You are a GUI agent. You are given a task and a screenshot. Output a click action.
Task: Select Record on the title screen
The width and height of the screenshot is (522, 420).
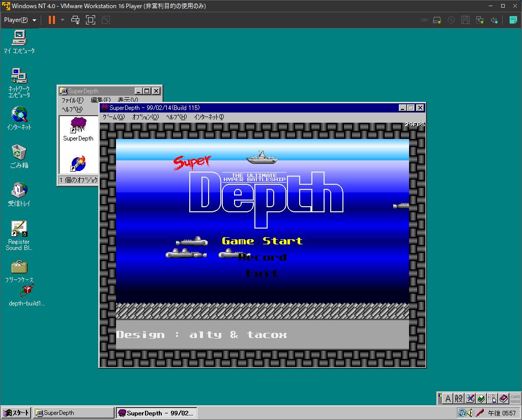[x=263, y=257]
